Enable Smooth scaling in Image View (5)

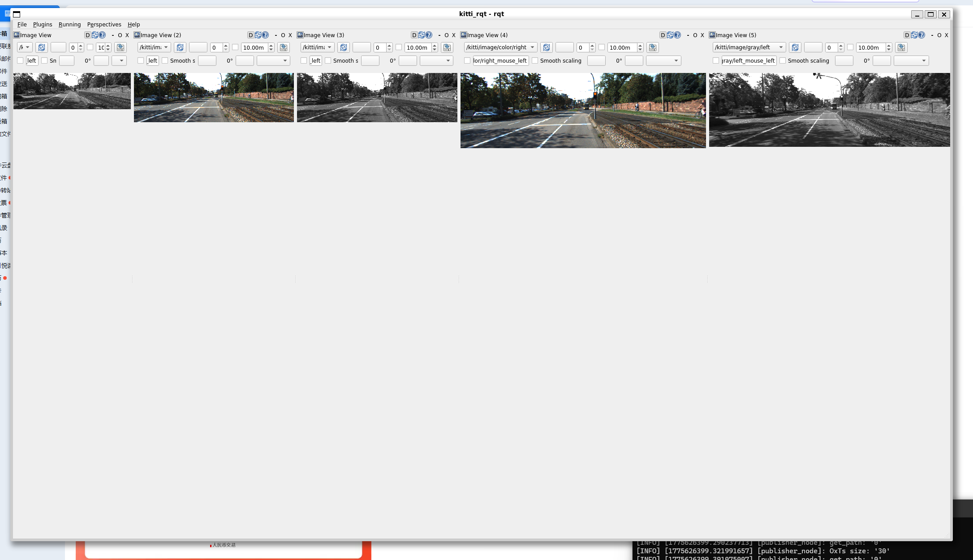point(783,60)
